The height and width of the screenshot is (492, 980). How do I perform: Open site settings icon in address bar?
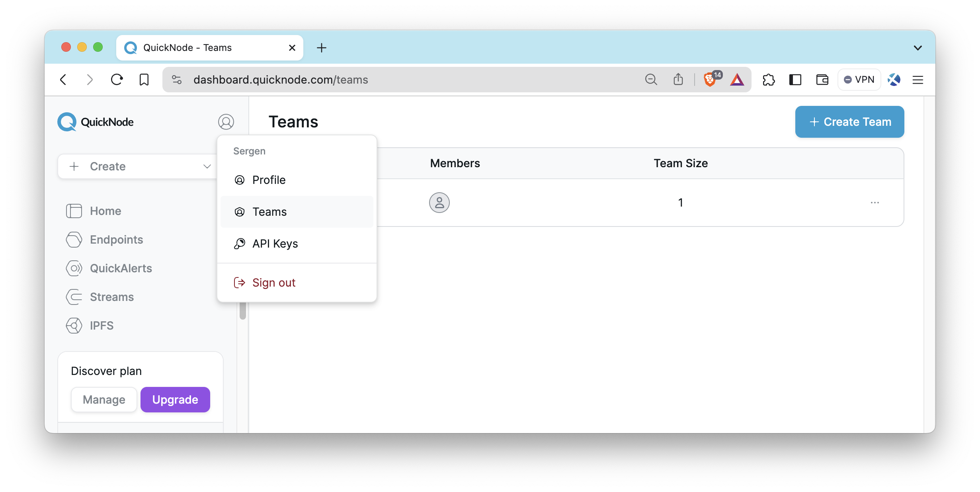point(177,80)
